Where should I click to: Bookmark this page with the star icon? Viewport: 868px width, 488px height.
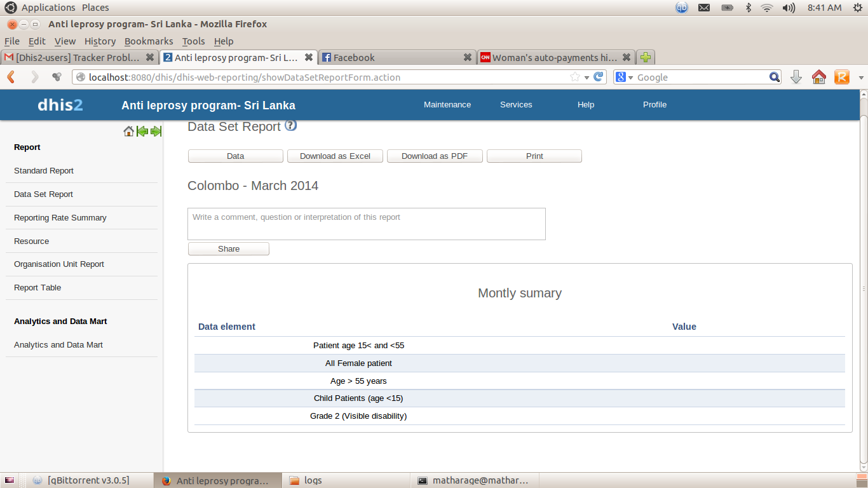(x=575, y=77)
